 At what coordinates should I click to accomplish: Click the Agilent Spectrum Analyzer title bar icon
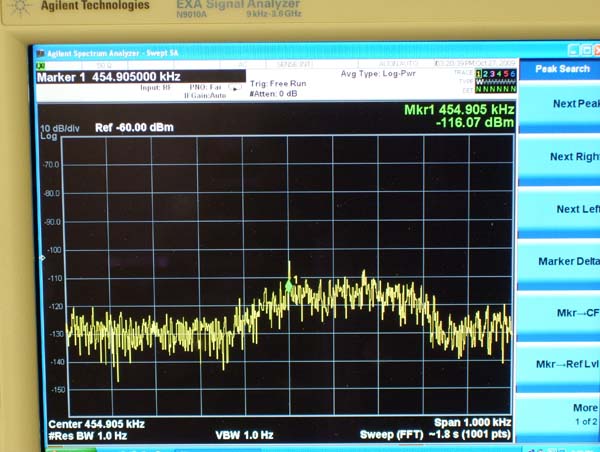40,53
